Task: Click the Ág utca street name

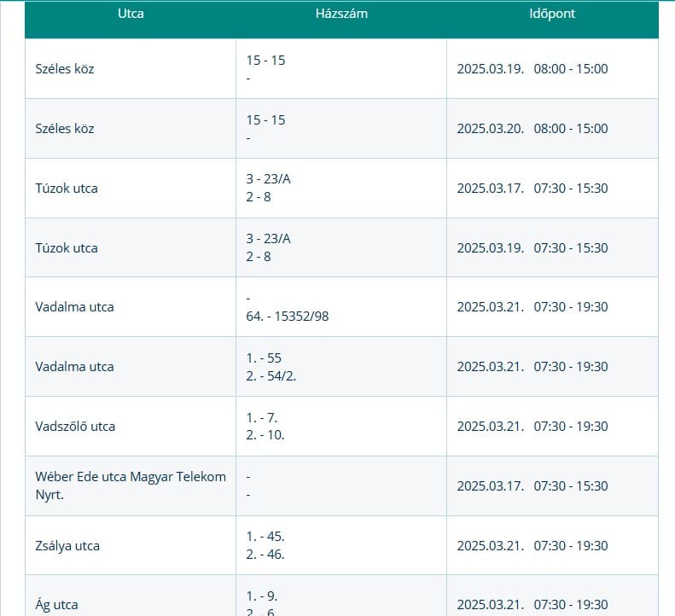Action: (x=56, y=605)
